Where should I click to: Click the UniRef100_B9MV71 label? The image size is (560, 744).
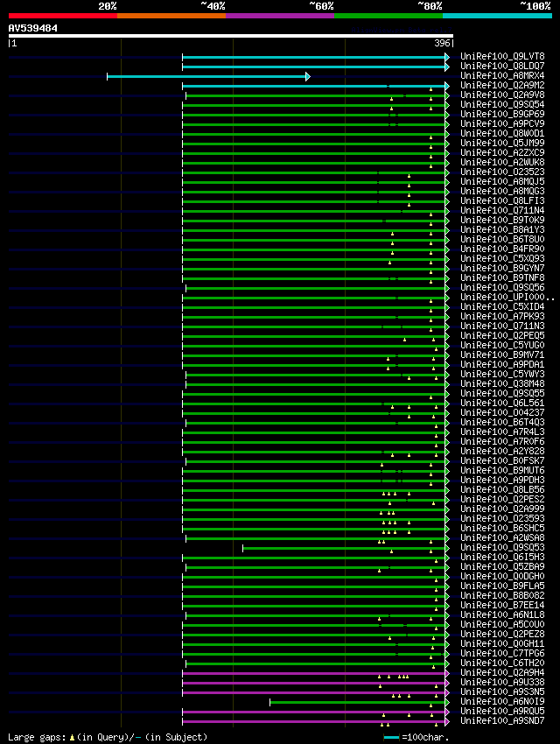(502, 354)
